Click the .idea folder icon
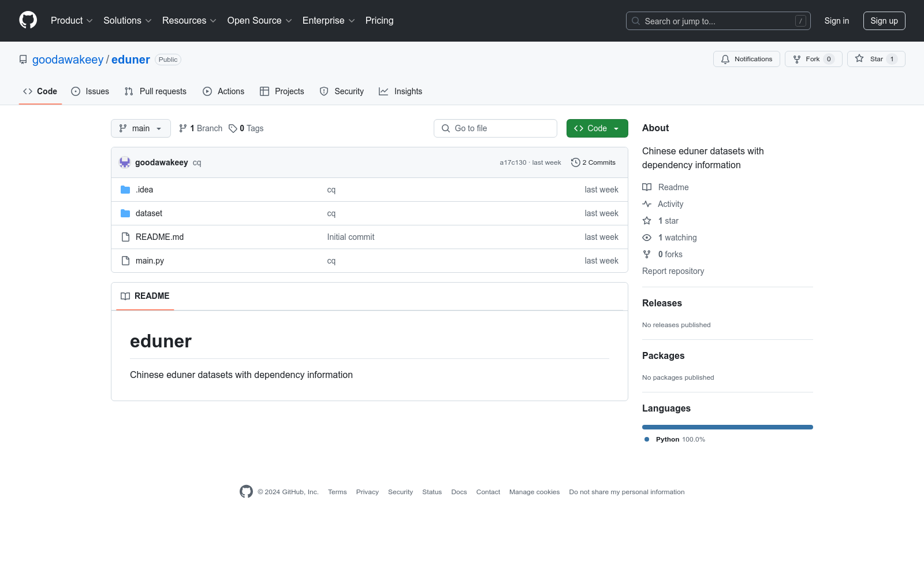 pos(125,190)
